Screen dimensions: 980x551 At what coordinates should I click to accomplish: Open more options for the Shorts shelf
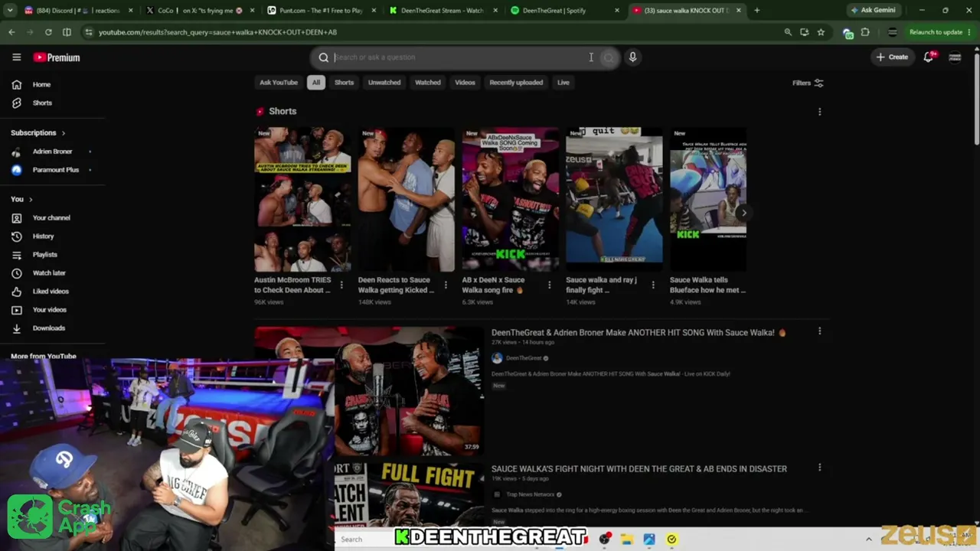(x=819, y=112)
